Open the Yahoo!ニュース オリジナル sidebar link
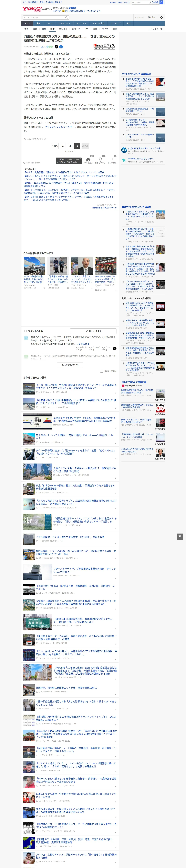Screen dimensions: 186x868 pyautogui.click(x=141, y=159)
